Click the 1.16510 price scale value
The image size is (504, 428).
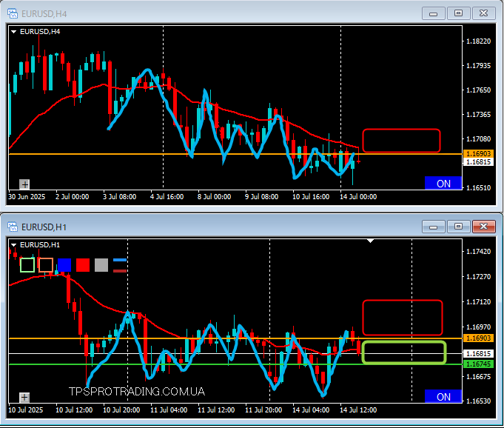[479, 188]
